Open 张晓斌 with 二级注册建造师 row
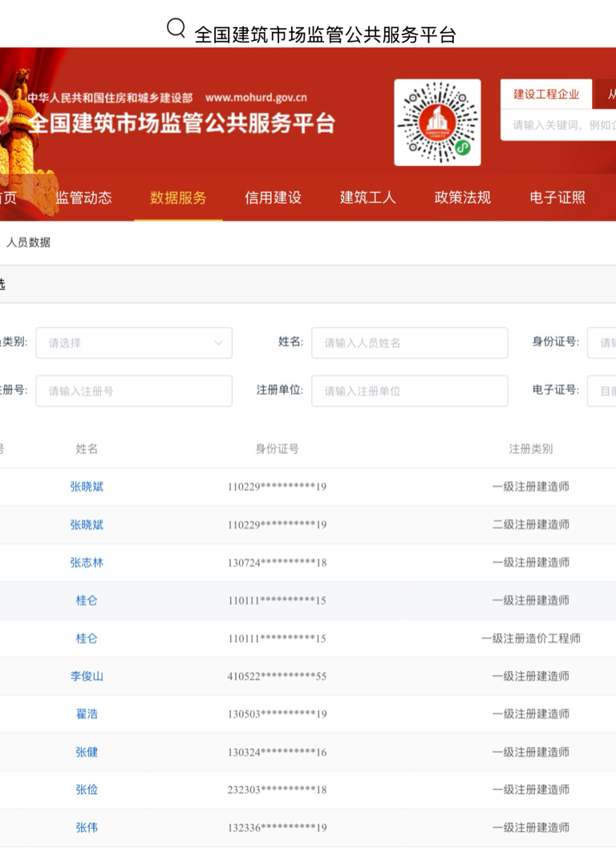This screenshot has height=863, width=616. [87, 525]
